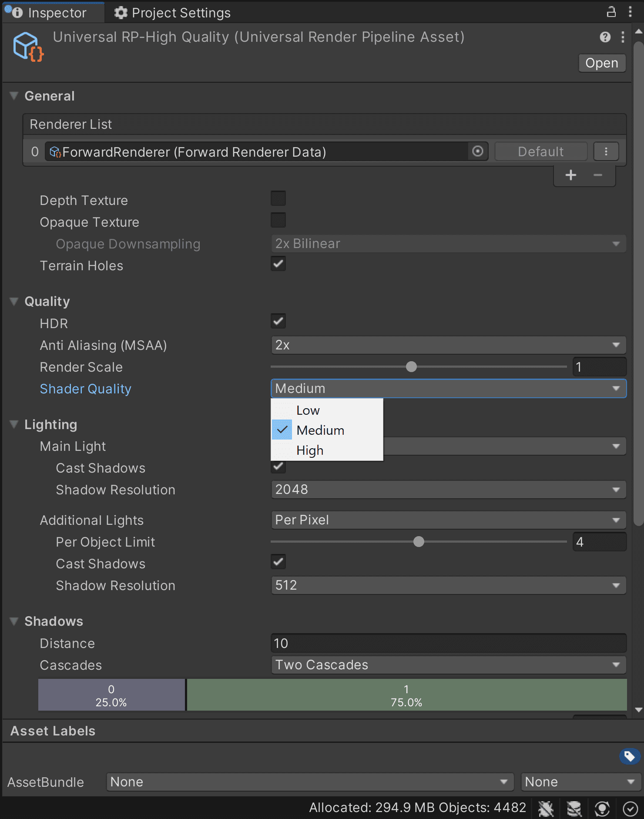
Task: Select High in Shader Quality menu
Action: pyautogui.click(x=327, y=450)
